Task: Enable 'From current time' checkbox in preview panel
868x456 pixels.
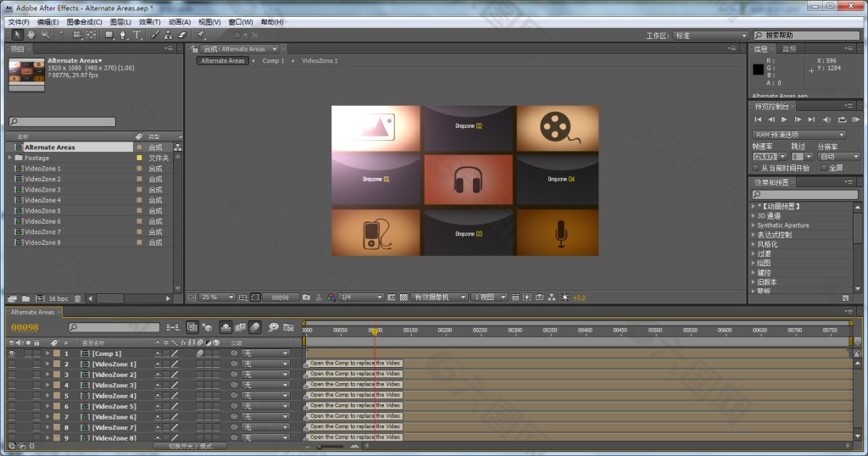Action: (x=755, y=168)
